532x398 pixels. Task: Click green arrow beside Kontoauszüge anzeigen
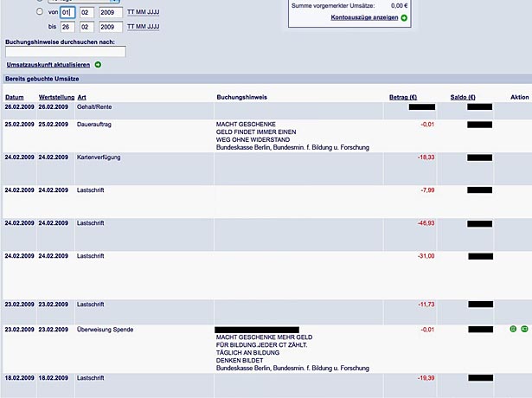coord(404,17)
